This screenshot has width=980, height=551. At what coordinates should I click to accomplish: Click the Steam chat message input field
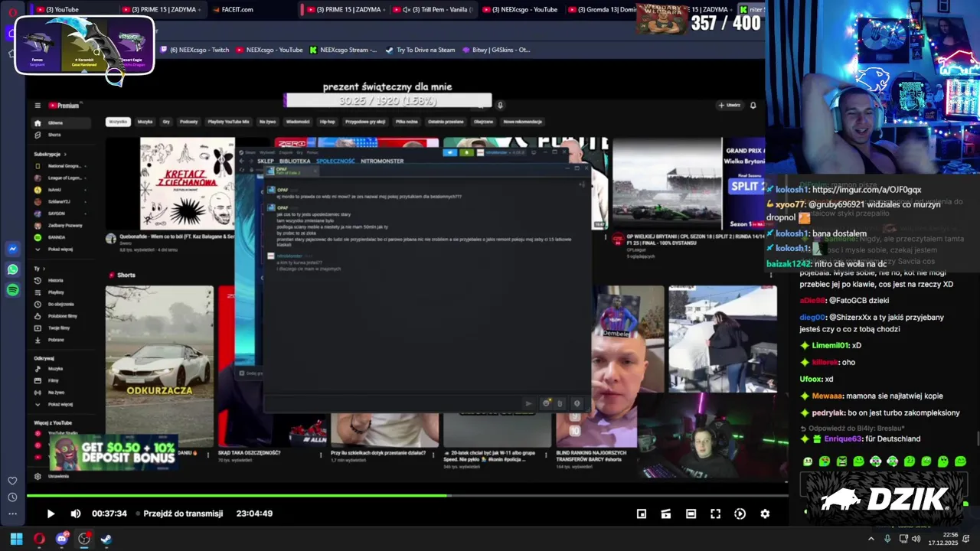(x=394, y=403)
